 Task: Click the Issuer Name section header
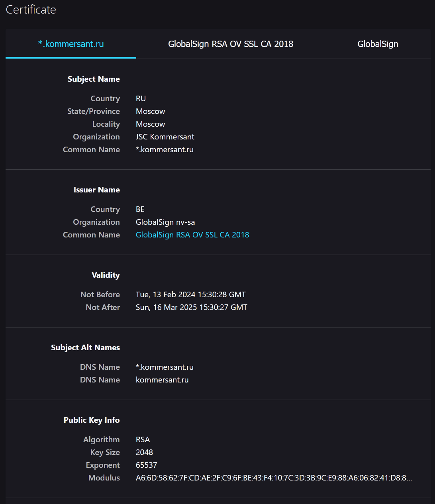click(x=97, y=190)
